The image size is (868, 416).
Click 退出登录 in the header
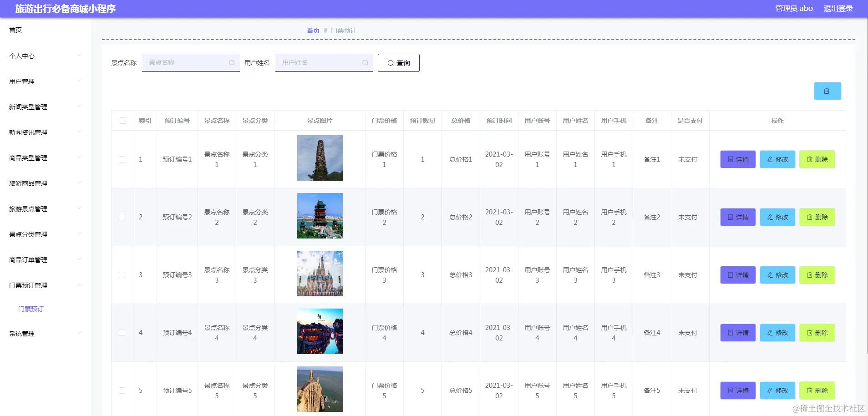[x=838, y=8]
